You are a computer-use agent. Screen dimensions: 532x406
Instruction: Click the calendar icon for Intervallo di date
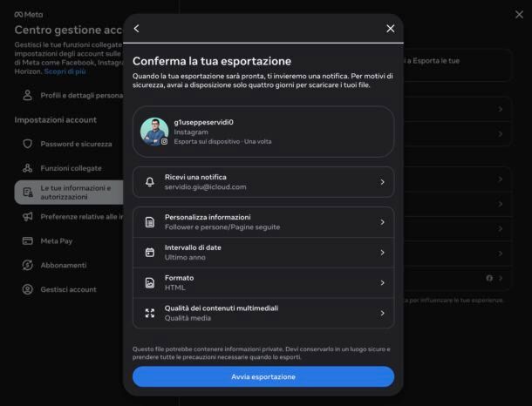pos(150,253)
